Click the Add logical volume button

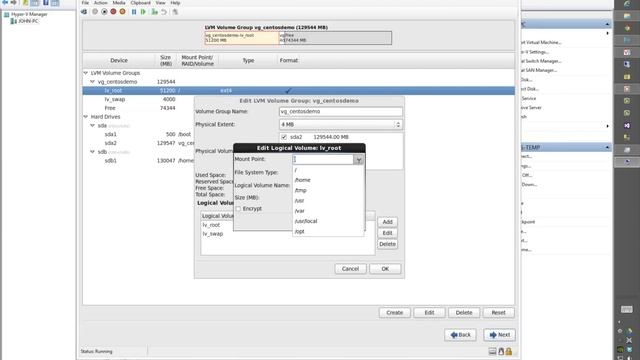[x=387, y=222]
